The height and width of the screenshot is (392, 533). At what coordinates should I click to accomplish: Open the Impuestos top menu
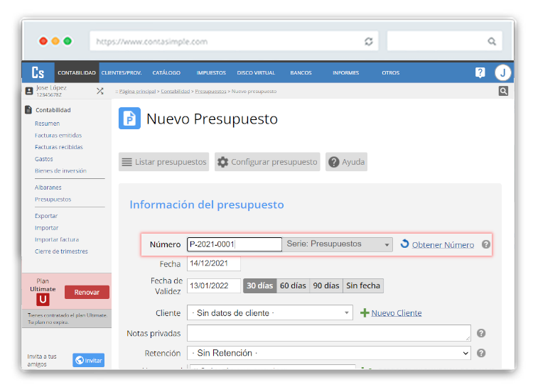pos(211,72)
